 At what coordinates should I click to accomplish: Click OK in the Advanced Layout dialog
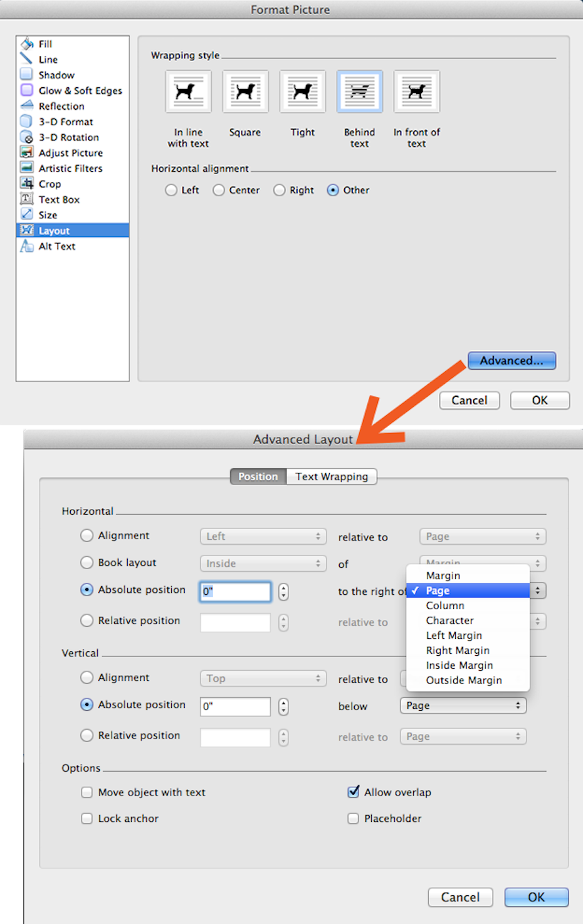coord(536,897)
